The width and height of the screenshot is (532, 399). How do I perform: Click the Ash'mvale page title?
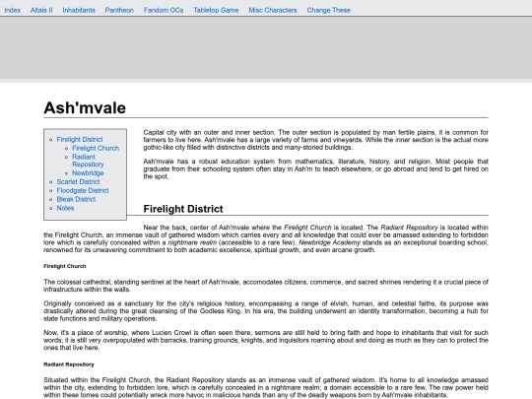tap(85, 108)
